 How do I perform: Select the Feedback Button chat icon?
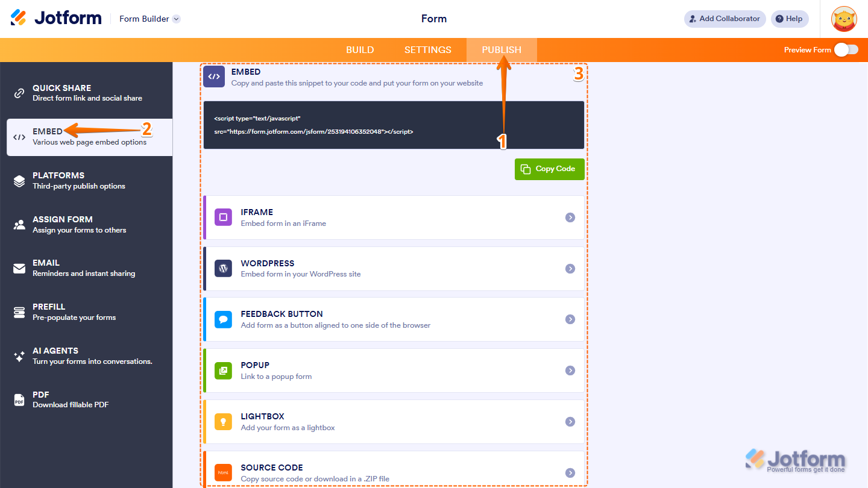[x=223, y=319]
